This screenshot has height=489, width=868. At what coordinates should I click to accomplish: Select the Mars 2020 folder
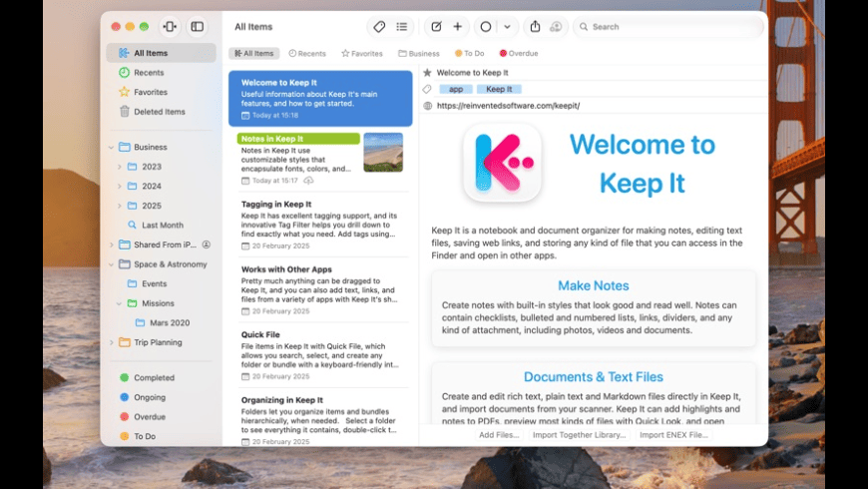(x=161, y=323)
